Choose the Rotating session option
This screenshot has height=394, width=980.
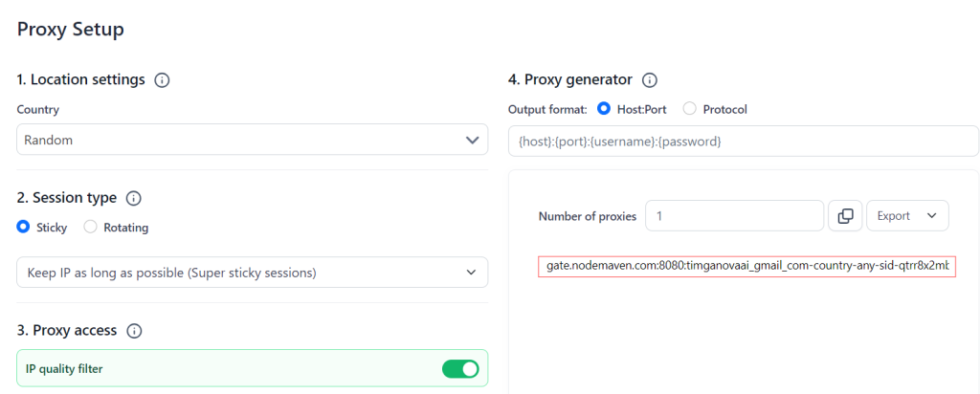point(91,228)
